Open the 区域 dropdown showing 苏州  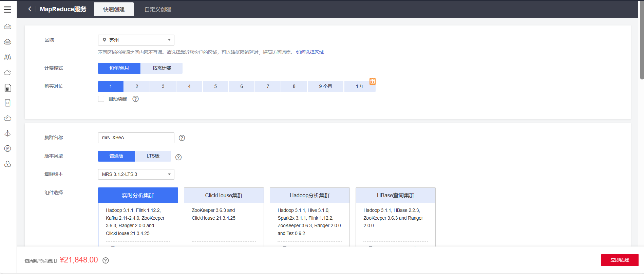coord(136,40)
